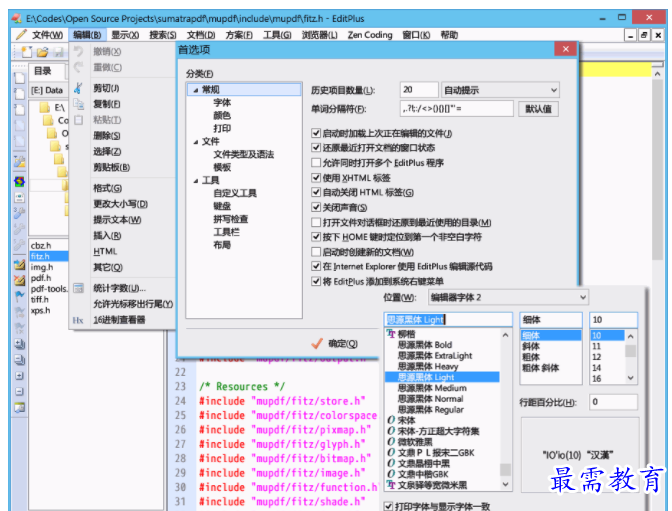Click the 目录 tab in side panel
This screenshot has width=672, height=511.
tap(43, 71)
